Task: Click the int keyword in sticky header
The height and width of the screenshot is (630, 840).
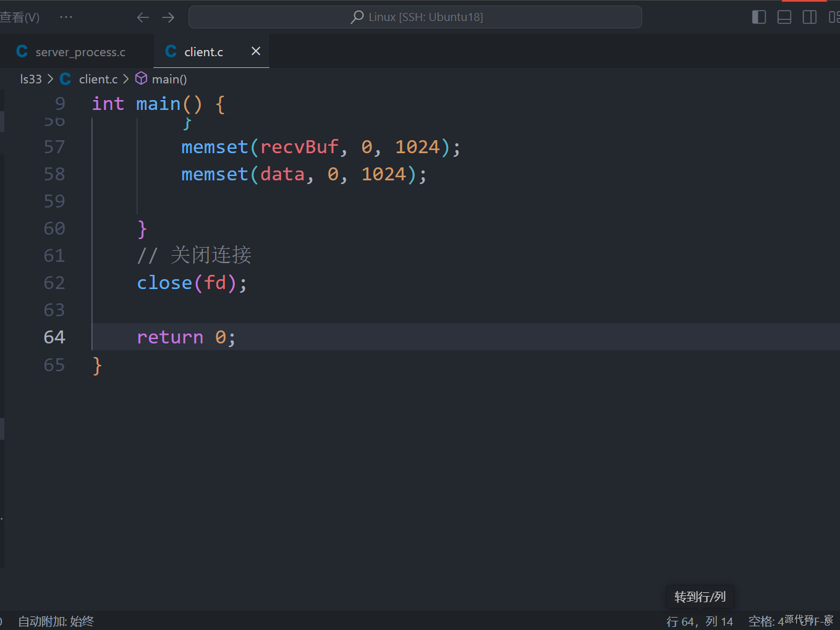Action: (x=108, y=104)
